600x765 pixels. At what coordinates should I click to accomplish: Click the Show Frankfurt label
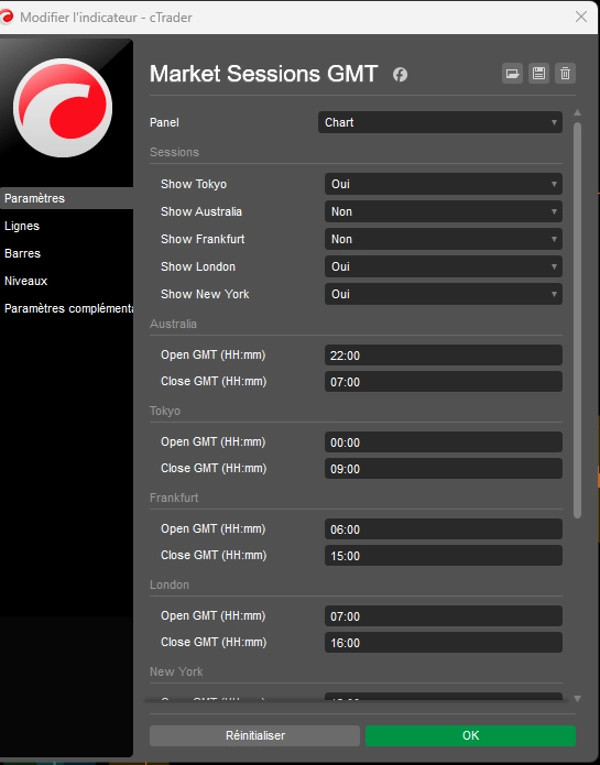click(203, 239)
